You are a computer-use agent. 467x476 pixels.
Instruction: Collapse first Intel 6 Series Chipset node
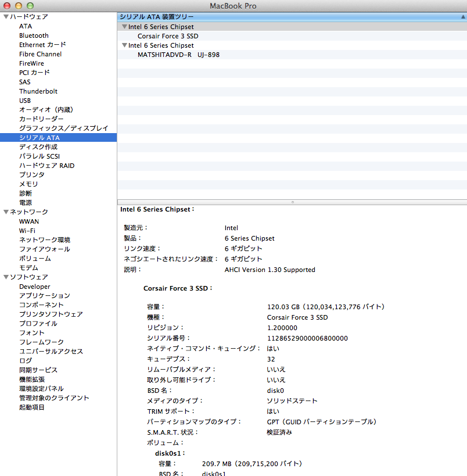[124, 27]
